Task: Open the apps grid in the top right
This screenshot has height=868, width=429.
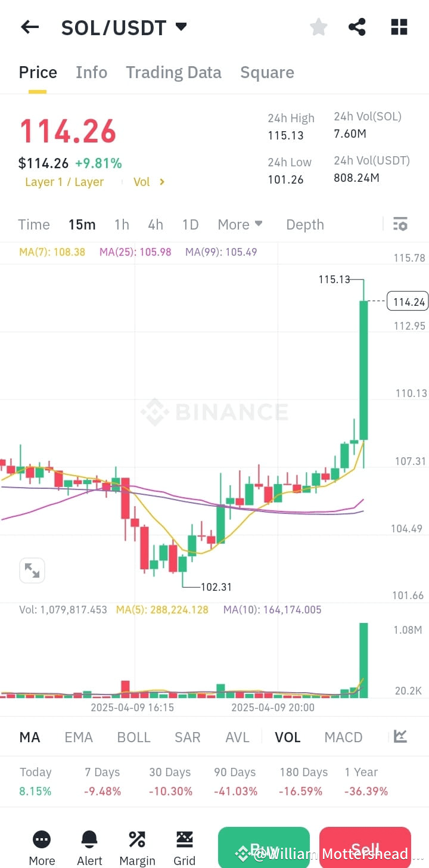Action: click(x=399, y=27)
